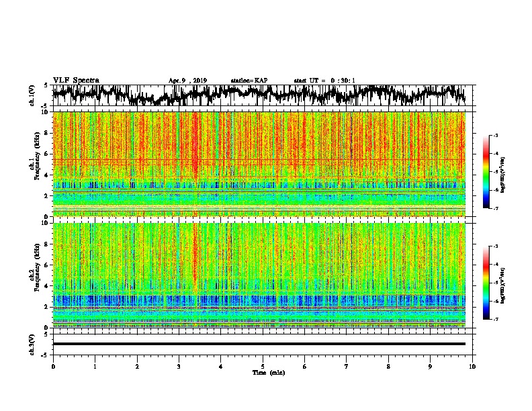The width and height of the screenshot is (532, 411).
Task: Click the "VLF Spectra" title text
Action: point(76,80)
